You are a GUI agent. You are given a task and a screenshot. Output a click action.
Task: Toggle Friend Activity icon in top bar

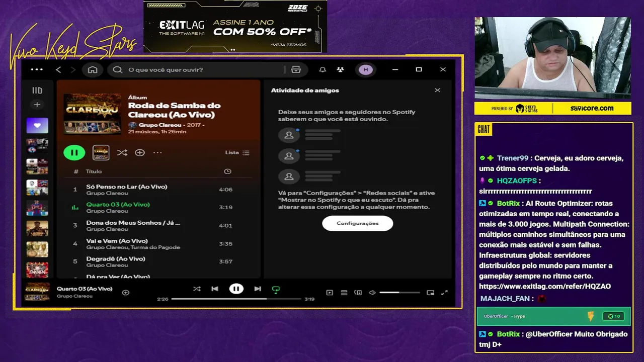pos(341,69)
